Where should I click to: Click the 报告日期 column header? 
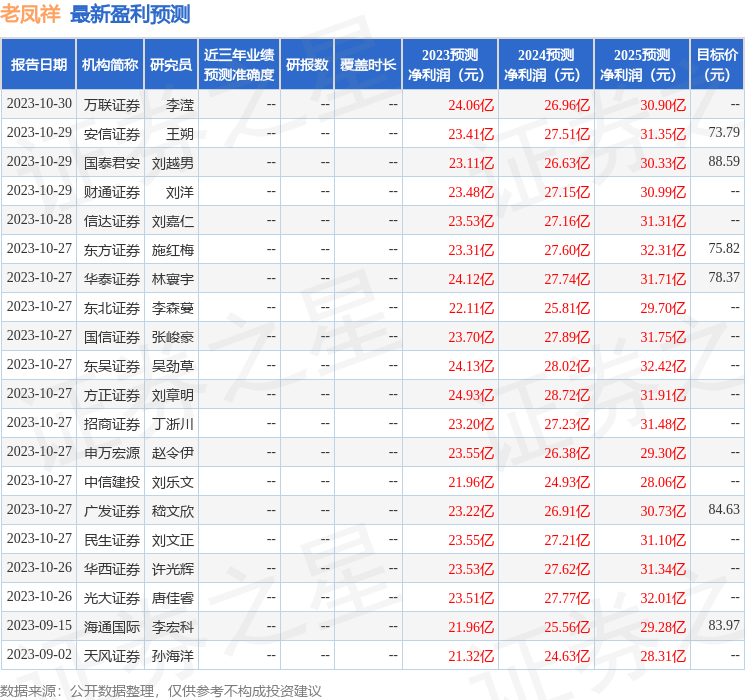[38, 65]
